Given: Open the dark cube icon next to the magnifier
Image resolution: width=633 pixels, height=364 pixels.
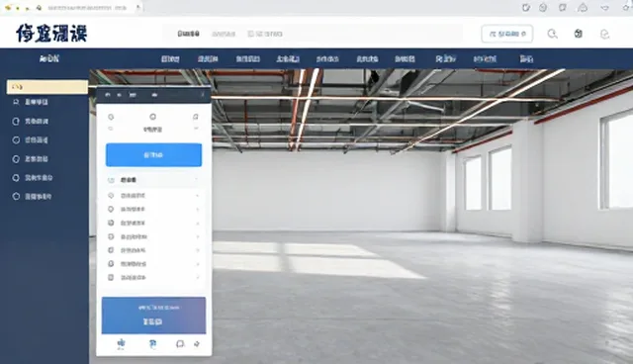Looking at the screenshot, I should [x=578, y=34].
